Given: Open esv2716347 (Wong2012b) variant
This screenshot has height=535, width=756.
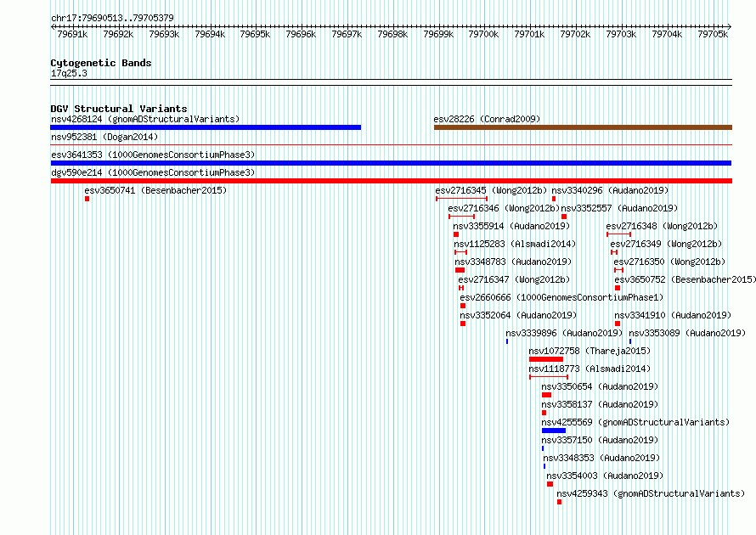Looking at the screenshot, I should (514, 279).
